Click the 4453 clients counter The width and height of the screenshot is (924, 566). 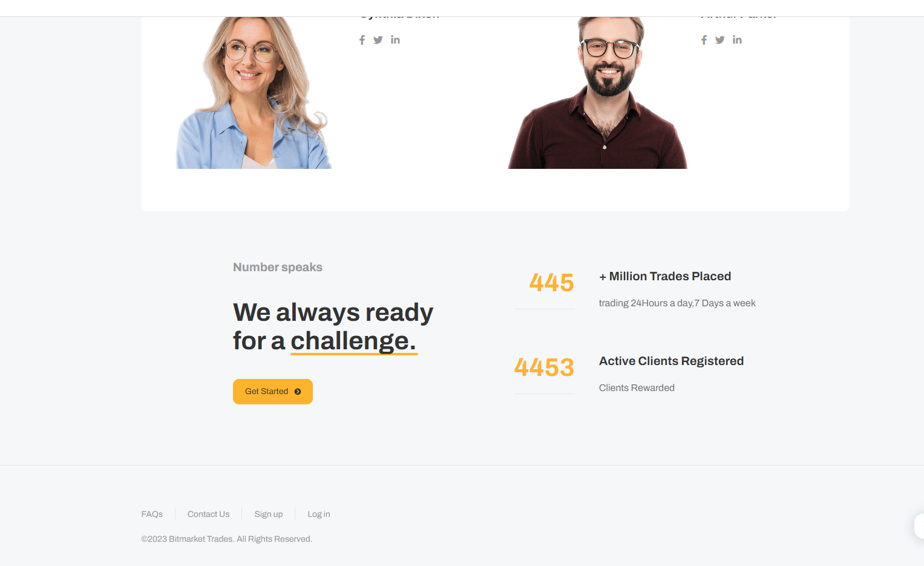[544, 367]
